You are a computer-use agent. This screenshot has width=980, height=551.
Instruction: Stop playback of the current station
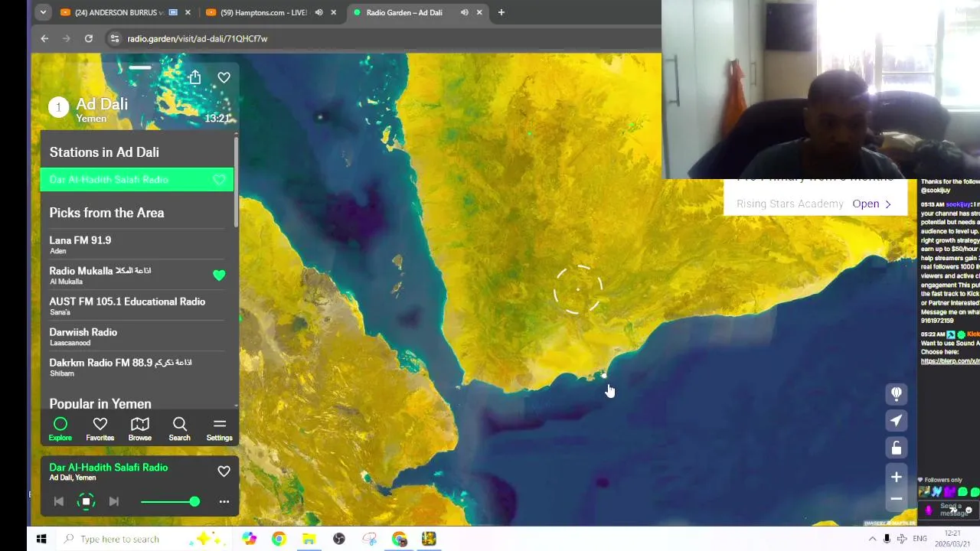coord(87,502)
